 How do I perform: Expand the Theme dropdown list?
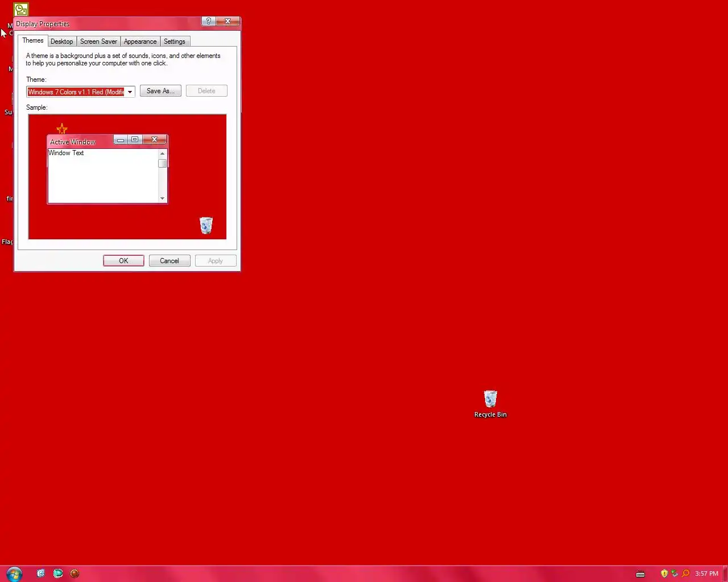[x=130, y=92]
